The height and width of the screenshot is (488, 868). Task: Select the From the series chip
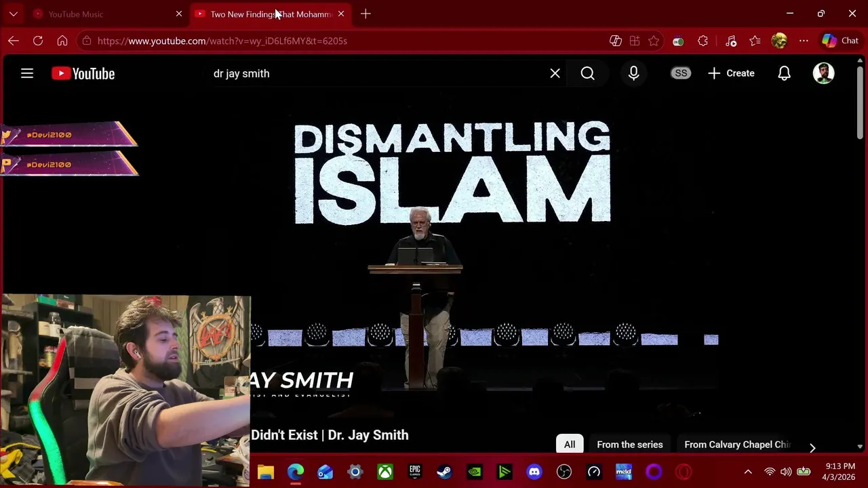click(630, 445)
